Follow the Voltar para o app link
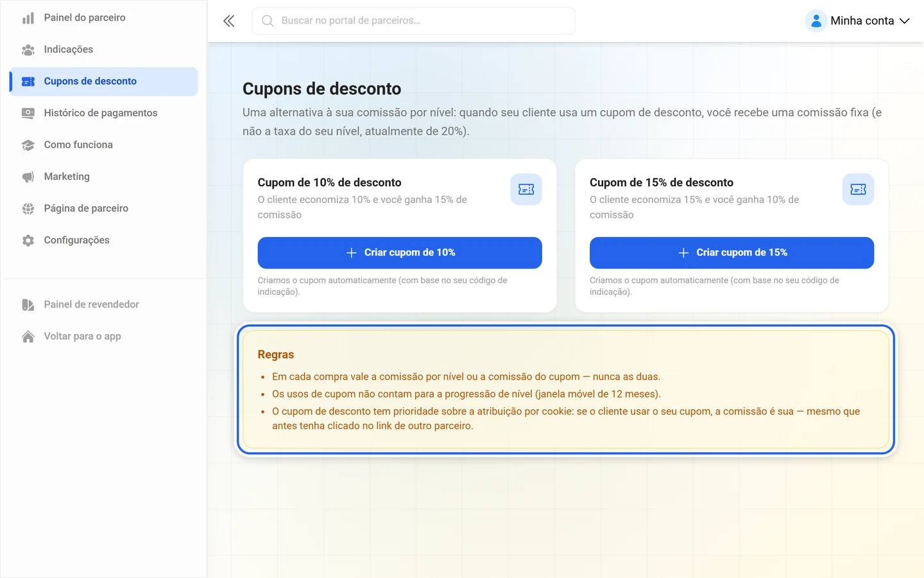Viewport: 924px width, 578px height. (x=104, y=337)
